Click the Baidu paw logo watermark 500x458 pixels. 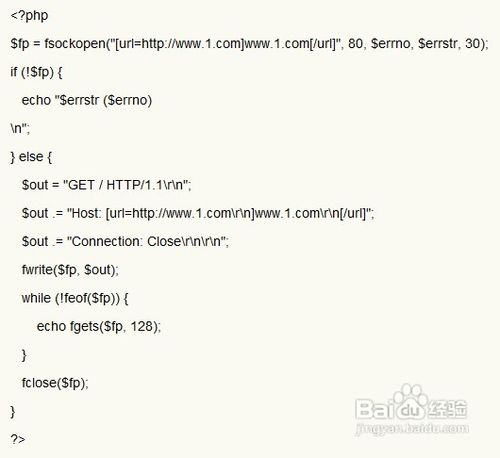[x=411, y=403]
